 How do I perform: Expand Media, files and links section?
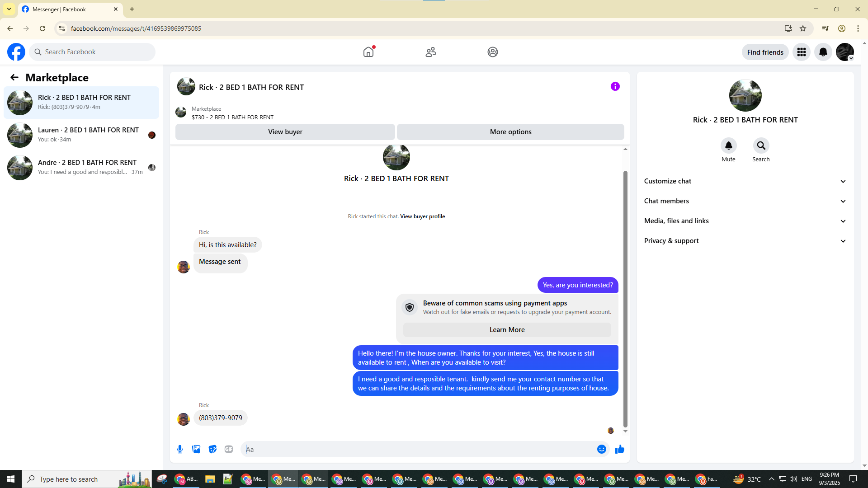pos(745,221)
